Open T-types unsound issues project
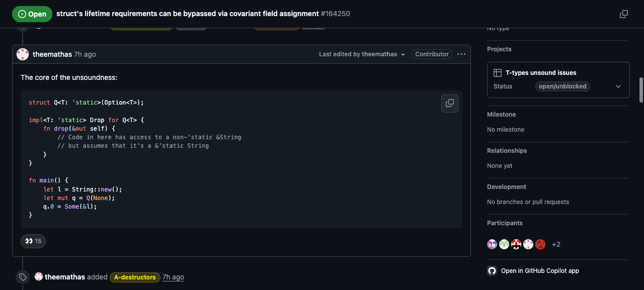 coord(541,73)
